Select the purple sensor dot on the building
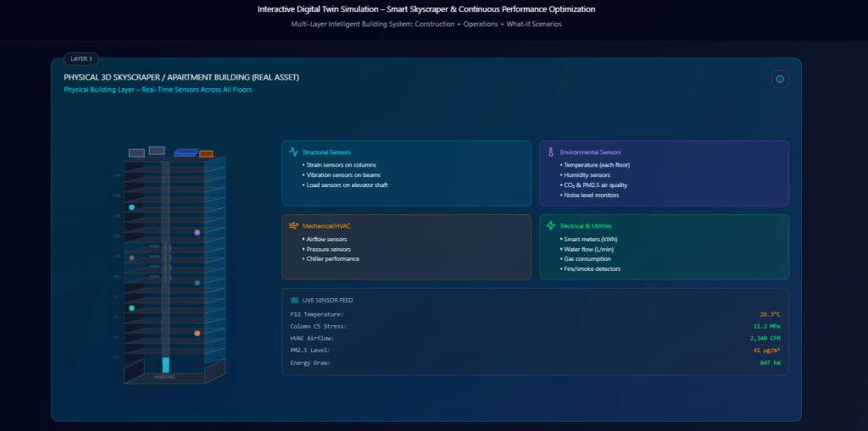This screenshot has width=868, height=431. pos(198,232)
